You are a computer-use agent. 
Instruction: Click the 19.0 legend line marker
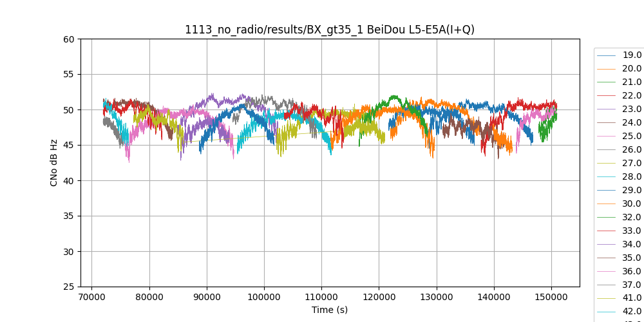click(x=607, y=55)
